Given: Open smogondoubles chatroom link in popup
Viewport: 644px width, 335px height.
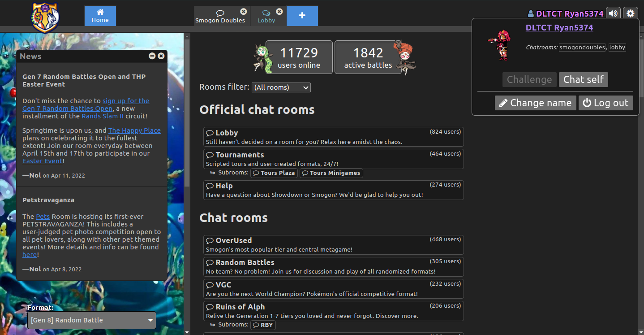Looking at the screenshot, I should [582, 47].
